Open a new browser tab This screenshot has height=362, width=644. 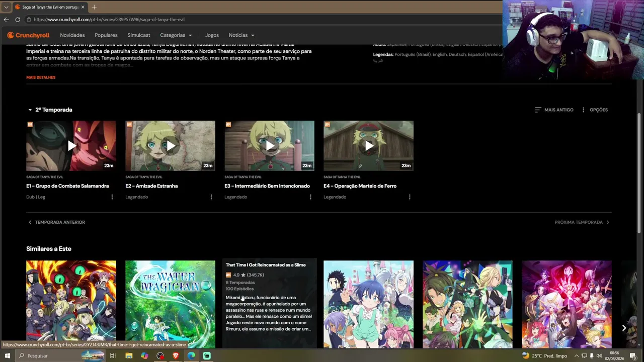tap(94, 7)
